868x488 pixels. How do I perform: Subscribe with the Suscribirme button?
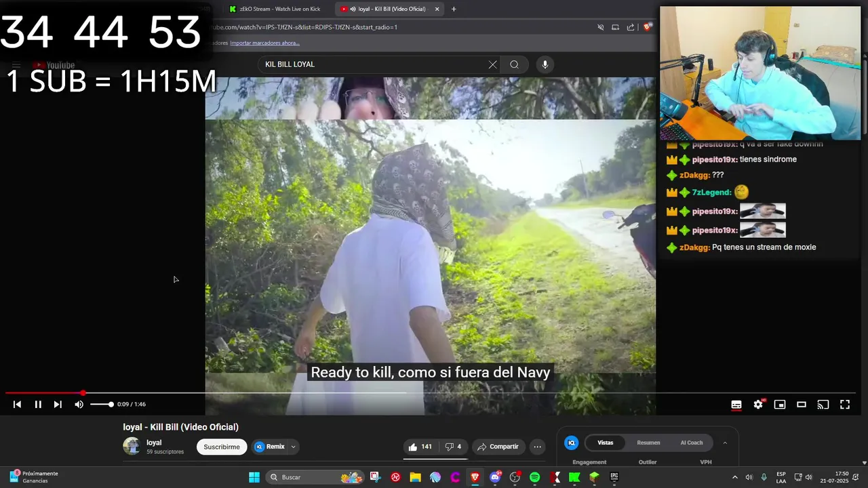point(222,447)
